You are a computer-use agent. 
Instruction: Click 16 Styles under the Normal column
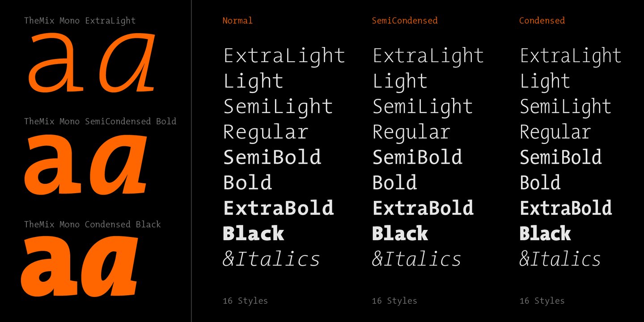245,301
